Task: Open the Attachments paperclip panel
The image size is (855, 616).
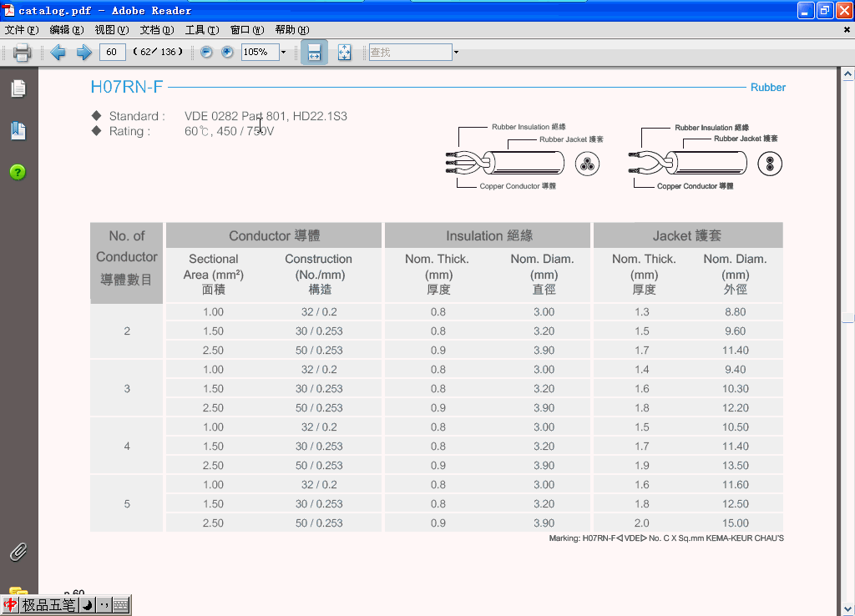Action: tap(18, 552)
